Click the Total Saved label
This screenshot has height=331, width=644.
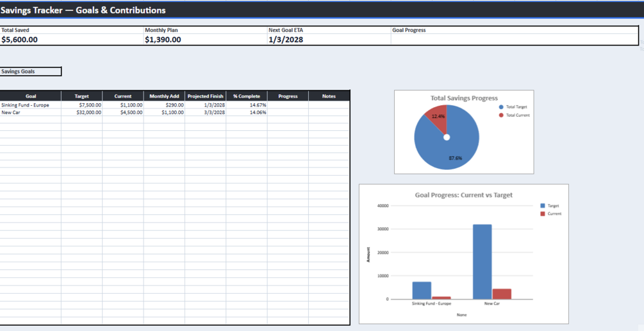(15, 30)
